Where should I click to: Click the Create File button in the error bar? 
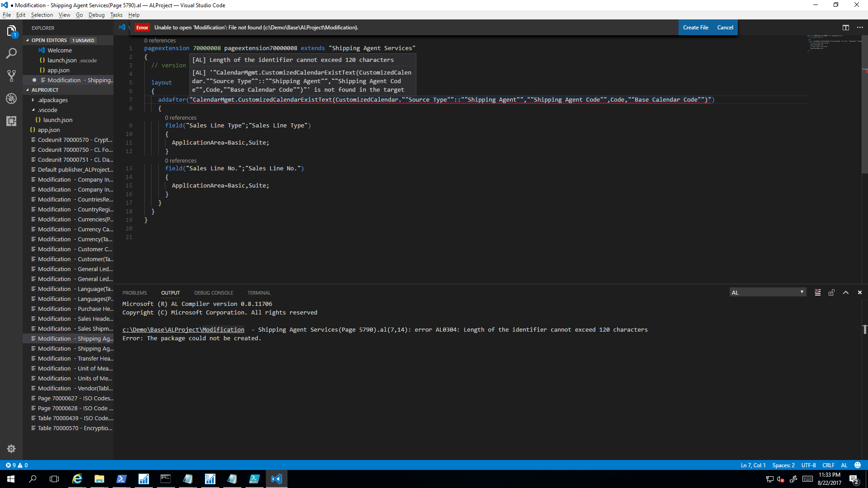tap(696, 27)
